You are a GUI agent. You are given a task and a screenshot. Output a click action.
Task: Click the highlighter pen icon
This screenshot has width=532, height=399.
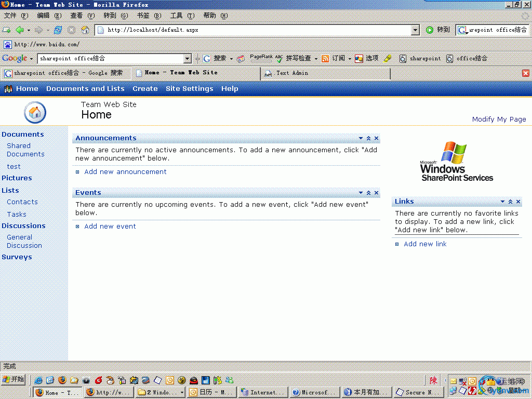pos(388,58)
